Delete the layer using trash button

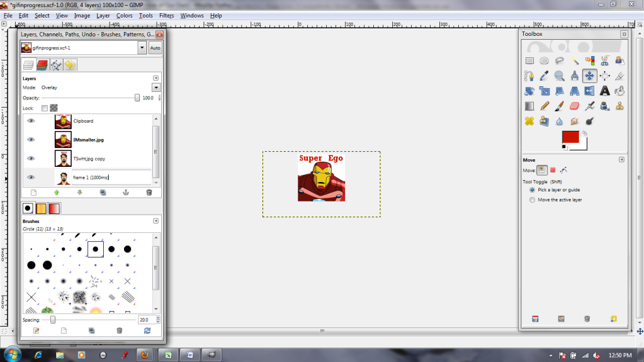(x=149, y=192)
